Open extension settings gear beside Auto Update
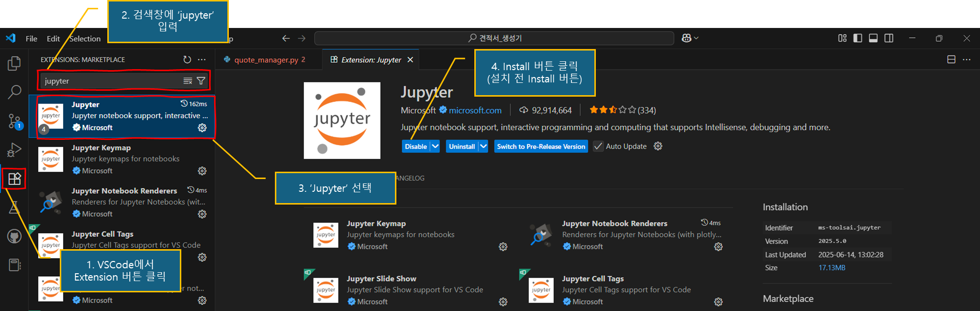 pos(658,146)
